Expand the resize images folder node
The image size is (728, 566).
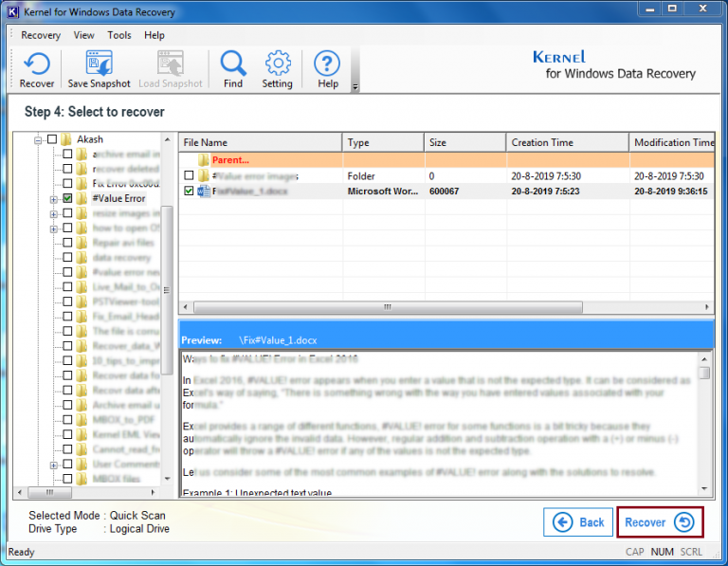[x=54, y=214]
